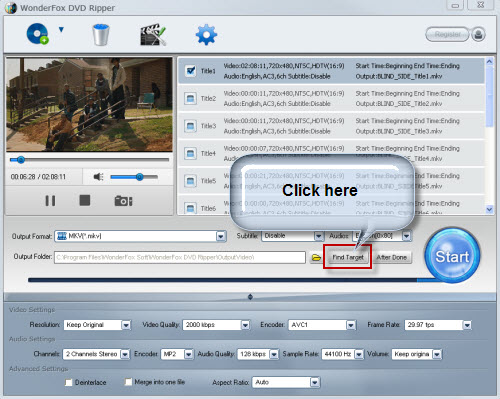This screenshot has height=399, width=500.
Task: Check the Title5 checkbox
Action: tap(190, 181)
